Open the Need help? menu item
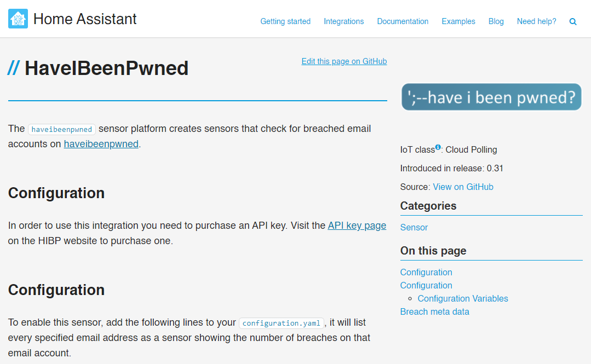Viewport: 591px width, 364px height. click(536, 21)
